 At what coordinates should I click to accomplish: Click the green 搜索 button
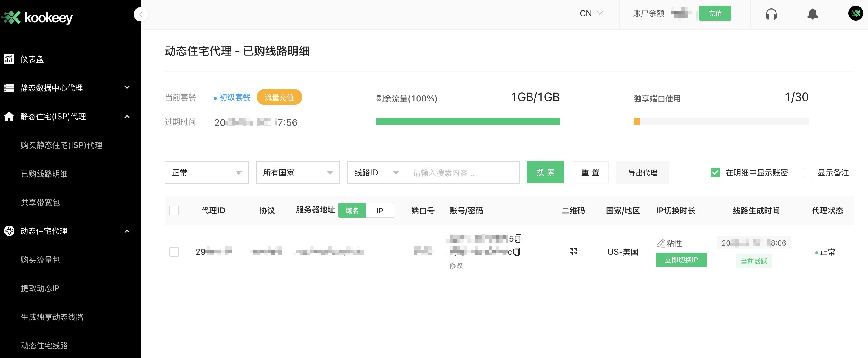point(545,173)
